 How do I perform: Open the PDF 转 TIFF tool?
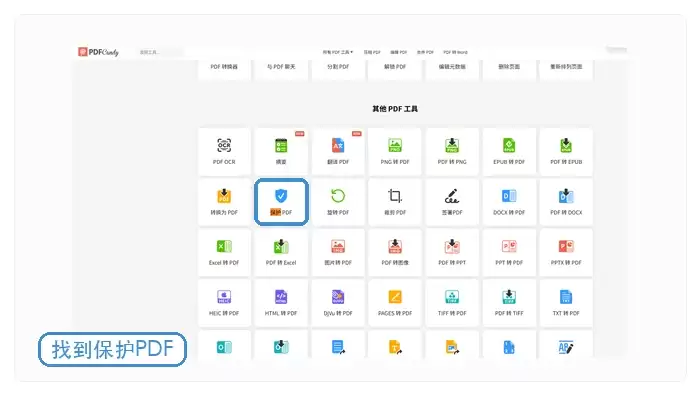coord(509,303)
